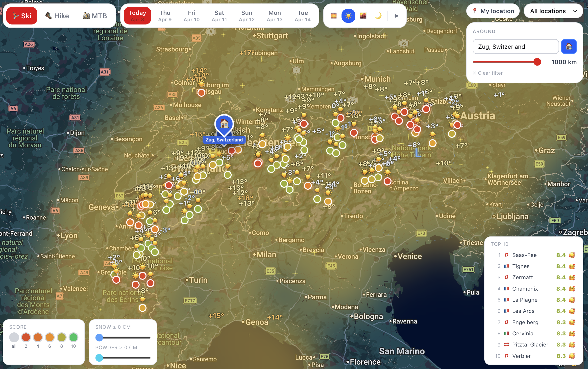Click the Zug, Switzerland search field

[515, 46]
